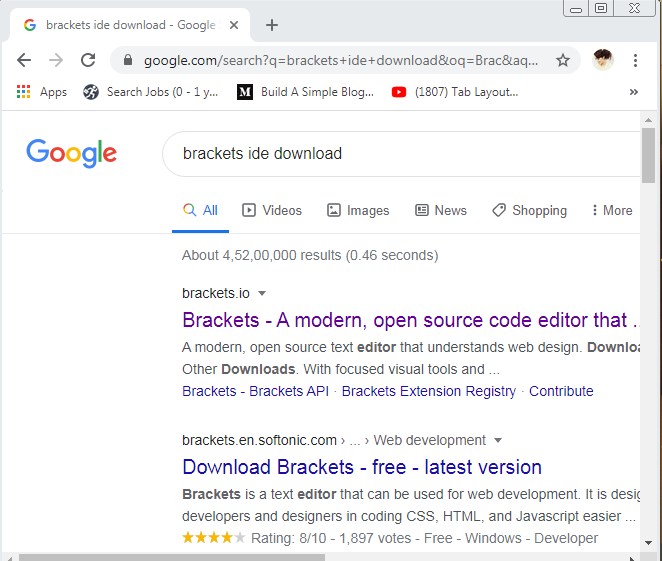Switch to News results
Screen dimensions: 662x561
pos(441,210)
